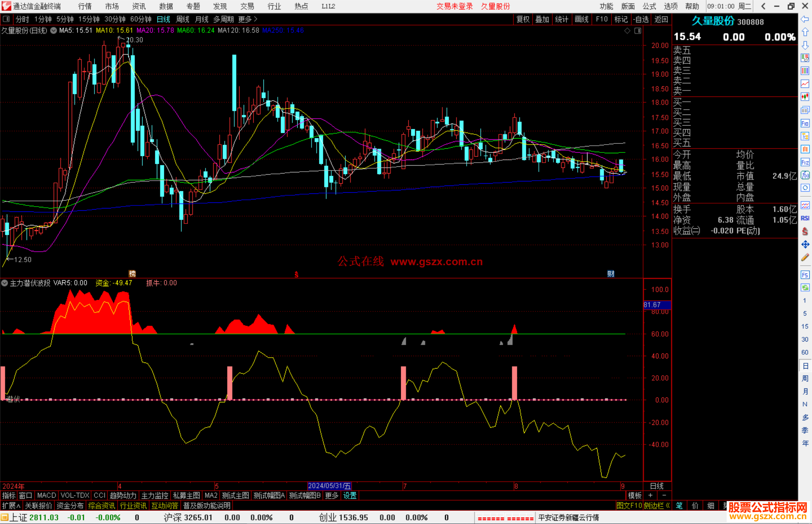The width and height of the screenshot is (812, 524).
Task: Click the f(x) formula sidebar icon
Action: tap(805, 175)
